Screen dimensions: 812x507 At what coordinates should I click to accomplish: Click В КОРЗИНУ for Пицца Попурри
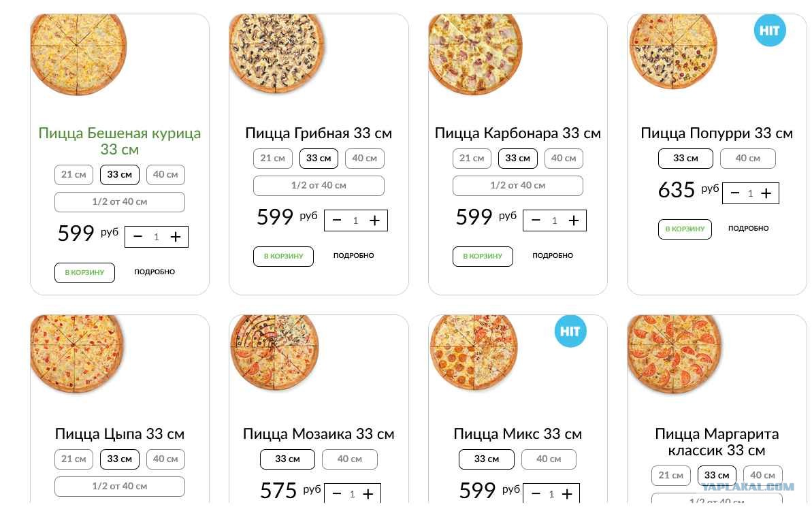tap(685, 229)
